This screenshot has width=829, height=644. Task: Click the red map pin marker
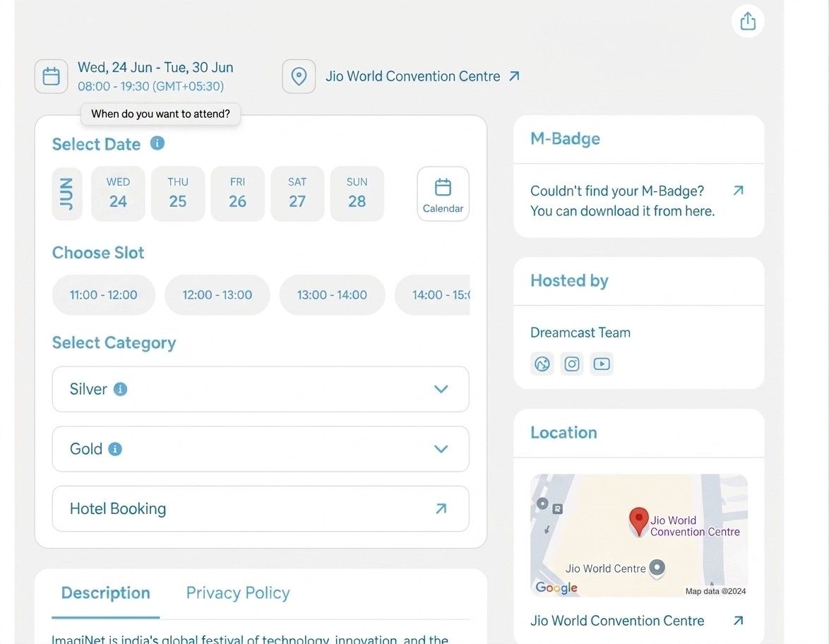(x=638, y=521)
